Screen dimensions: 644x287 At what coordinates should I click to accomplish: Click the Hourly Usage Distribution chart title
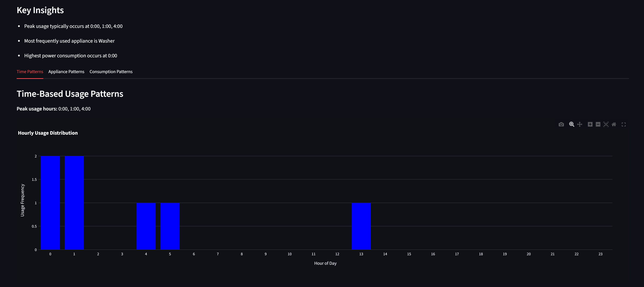pos(48,133)
